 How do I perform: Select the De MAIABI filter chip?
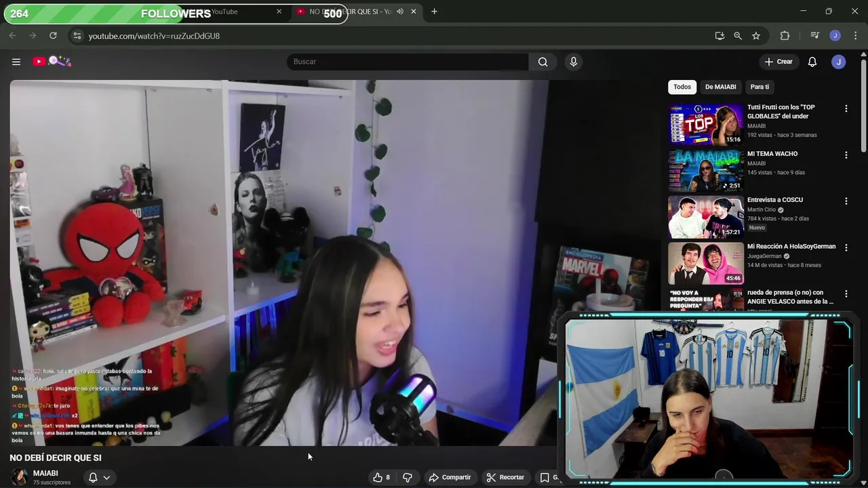720,87
